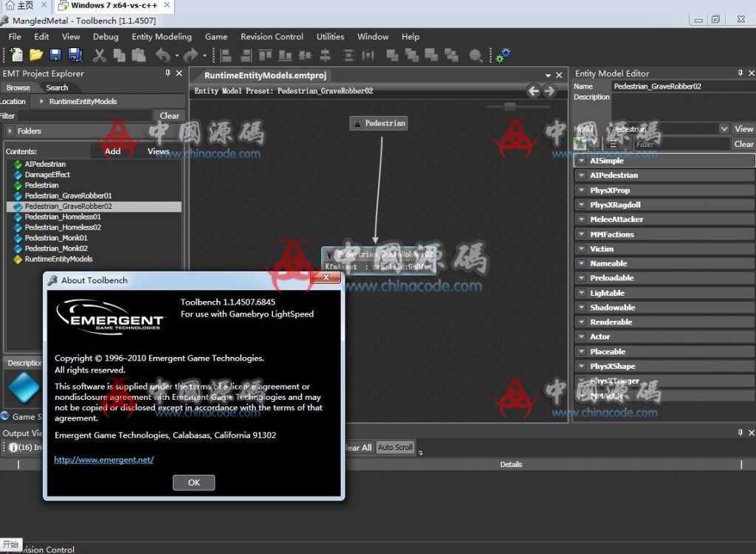This screenshot has height=554, width=756.
Task: Click the first layer-order toolbar icon
Action: point(393,56)
